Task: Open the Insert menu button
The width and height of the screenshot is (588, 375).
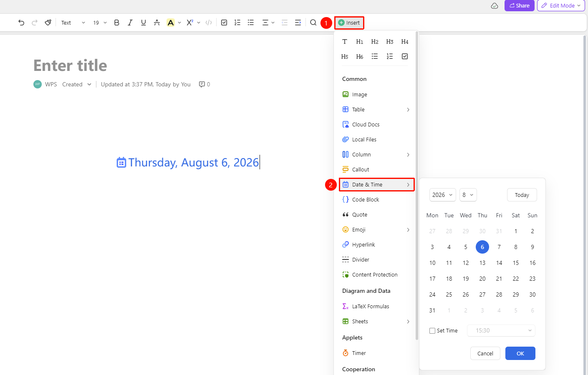Action: (349, 23)
